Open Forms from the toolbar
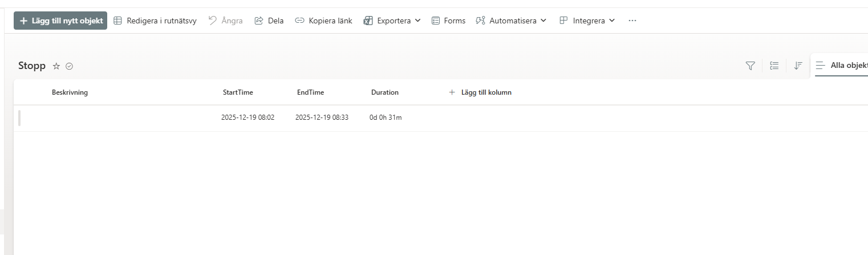Screen dimensions: 868x255 pos(448,21)
